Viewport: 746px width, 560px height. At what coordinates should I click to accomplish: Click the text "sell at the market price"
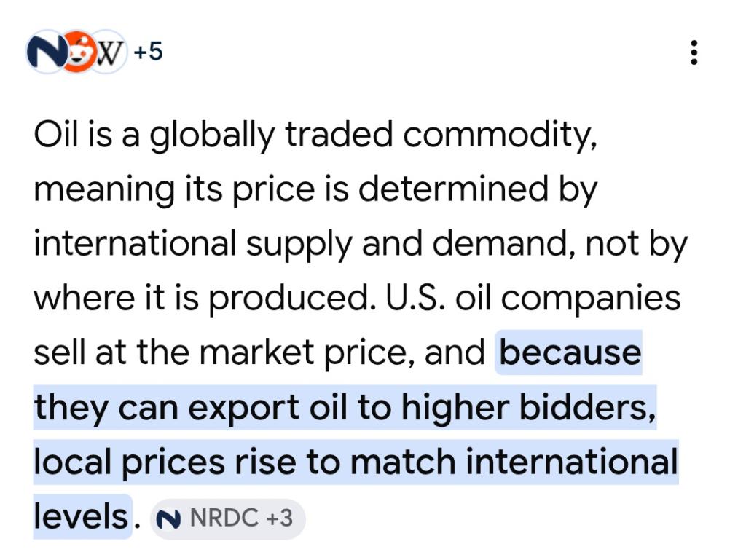pyautogui.click(x=222, y=353)
